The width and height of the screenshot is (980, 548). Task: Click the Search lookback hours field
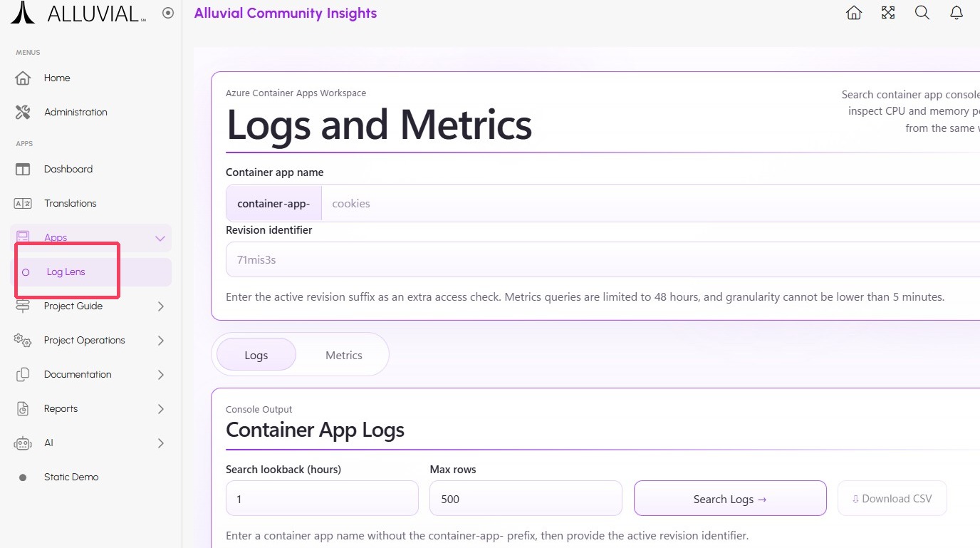coord(322,499)
